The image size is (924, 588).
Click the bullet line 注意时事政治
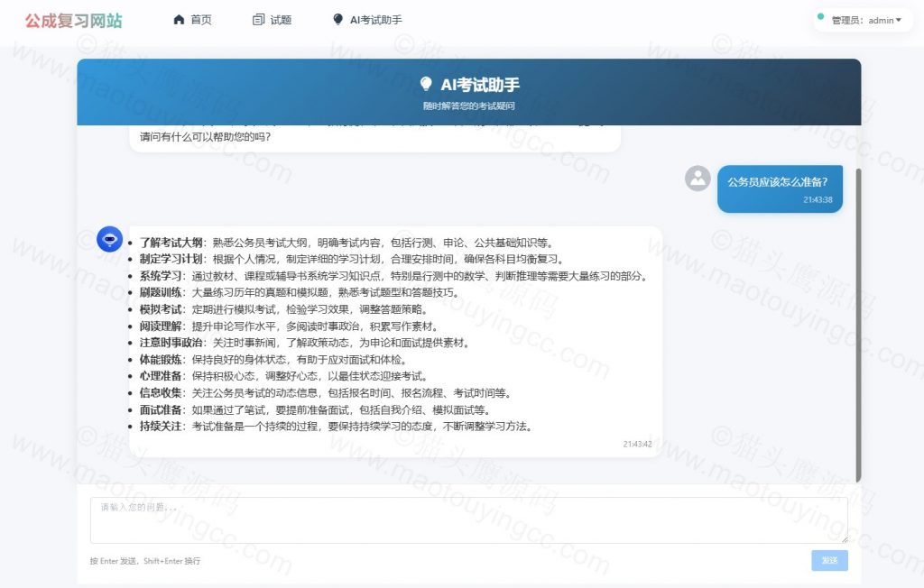click(305, 343)
